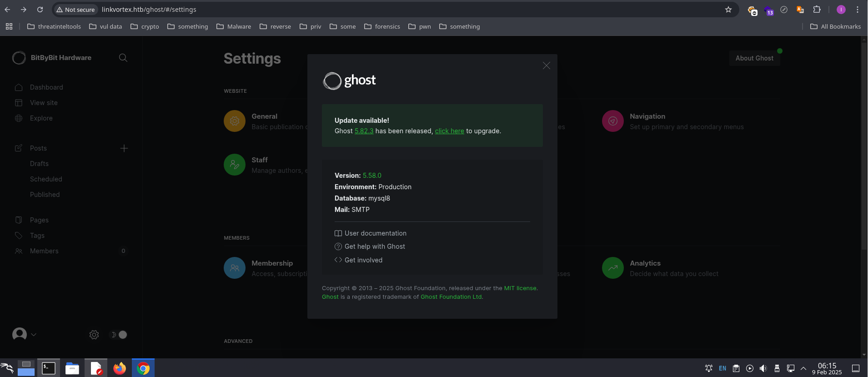Viewport: 868px width, 377px height.
Task: Click the plus icon next to Posts
Action: (124, 148)
